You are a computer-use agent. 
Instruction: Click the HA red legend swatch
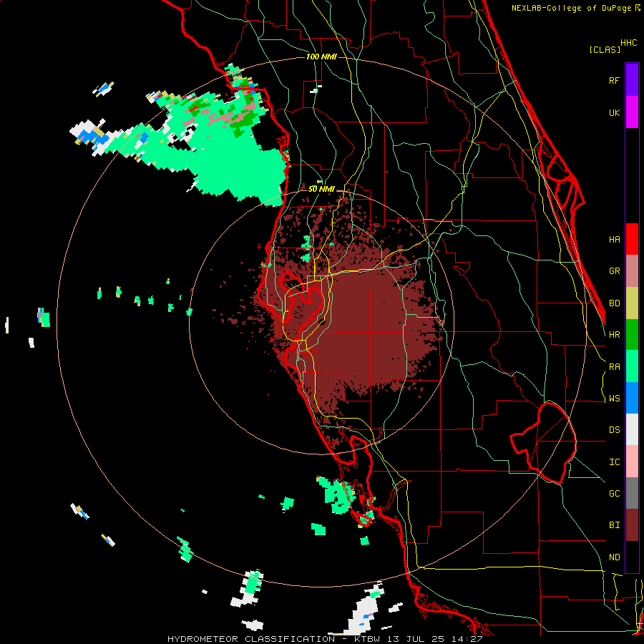(x=632, y=239)
